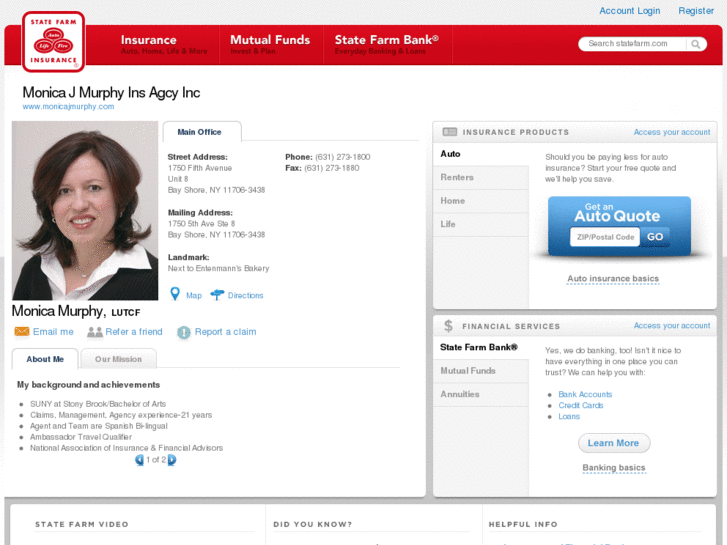Click the Learn More button
This screenshot has width=727, height=545.
point(614,443)
